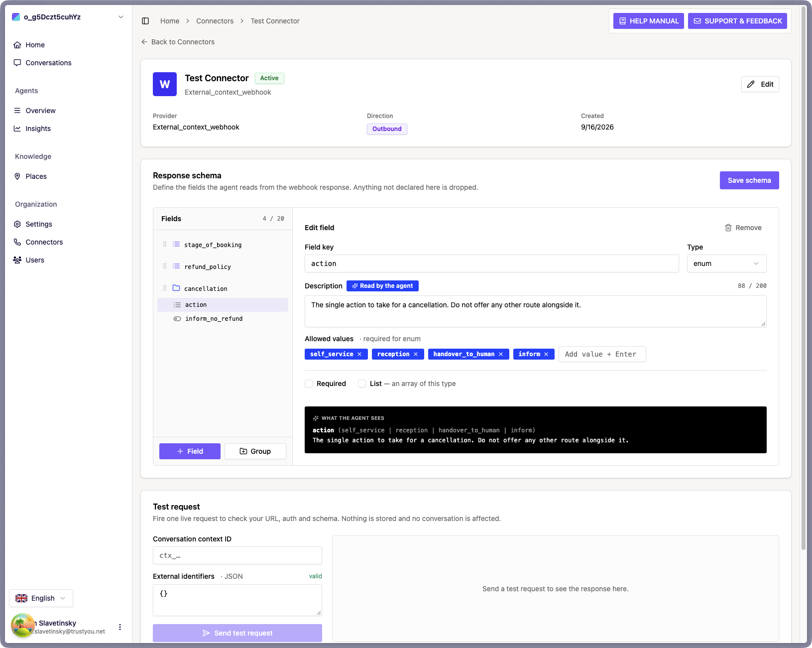Screen dimensions: 812x648
Task: Click Send test request button
Action: (x=237, y=633)
